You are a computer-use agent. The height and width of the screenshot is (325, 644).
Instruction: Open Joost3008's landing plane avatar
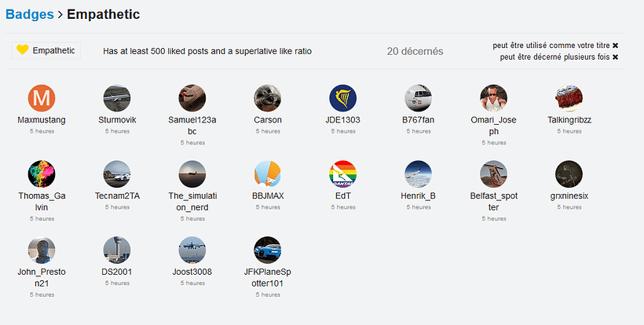pyautogui.click(x=192, y=250)
